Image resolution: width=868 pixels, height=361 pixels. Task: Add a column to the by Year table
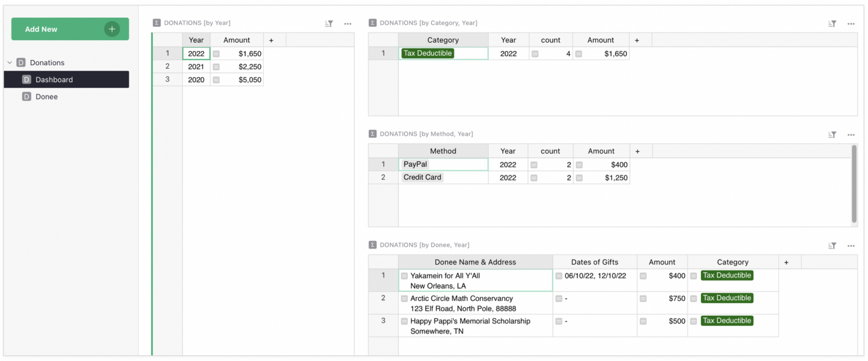click(271, 40)
